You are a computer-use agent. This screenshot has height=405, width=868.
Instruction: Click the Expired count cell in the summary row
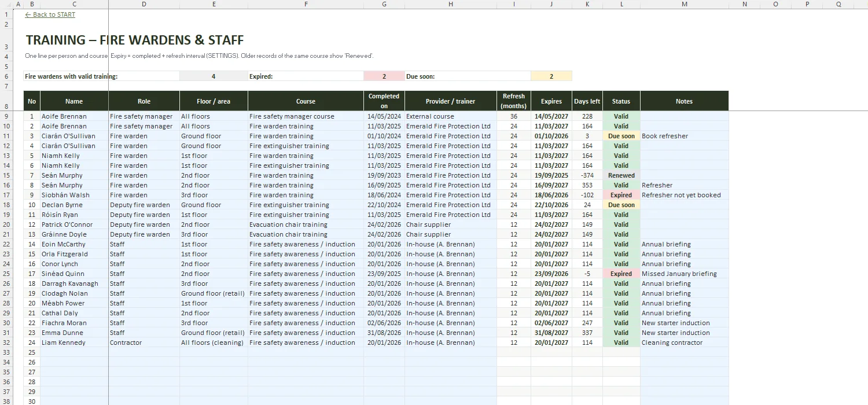[x=384, y=76]
